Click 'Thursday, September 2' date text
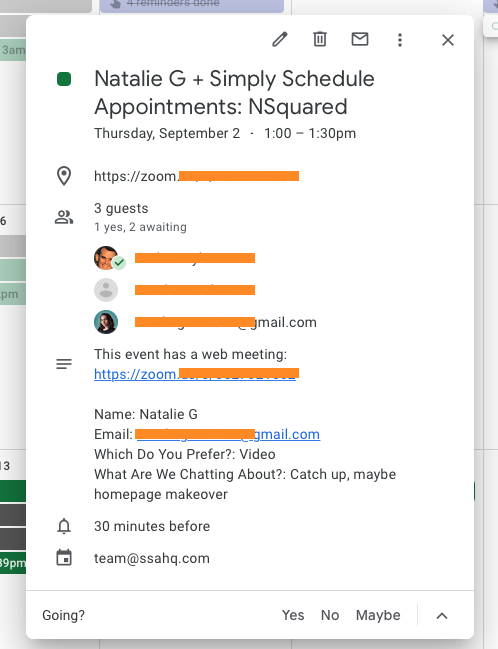The image size is (498, 649). point(167,133)
